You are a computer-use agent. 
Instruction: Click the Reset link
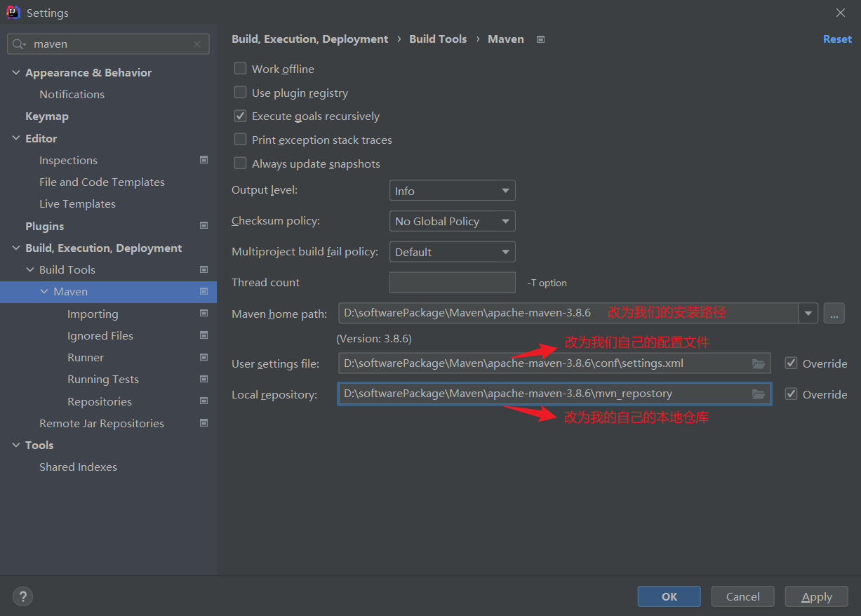pyautogui.click(x=836, y=39)
